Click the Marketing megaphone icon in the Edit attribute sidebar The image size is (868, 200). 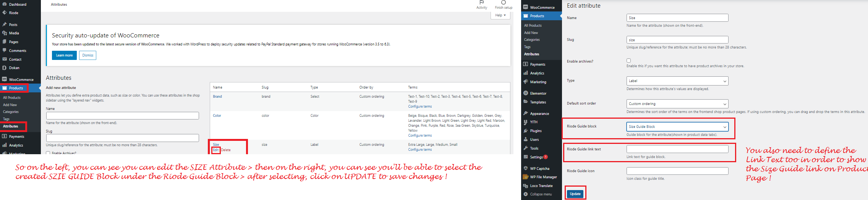click(526, 82)
